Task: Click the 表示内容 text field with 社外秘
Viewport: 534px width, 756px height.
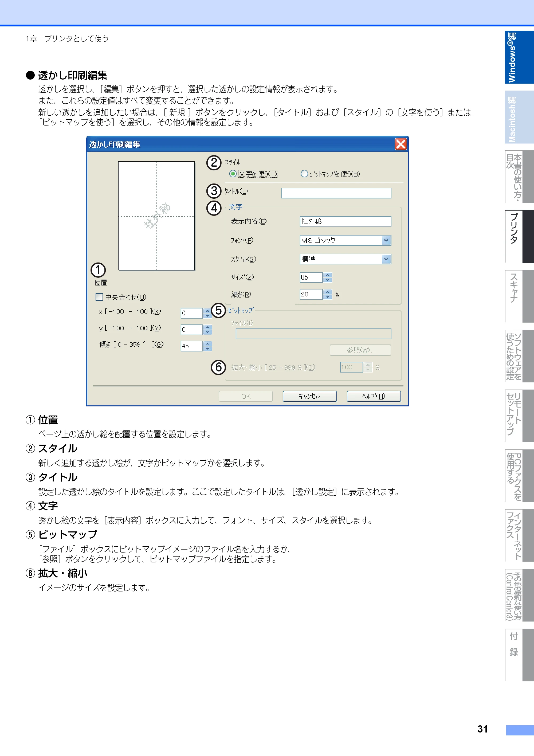Action: click(345, 221)
